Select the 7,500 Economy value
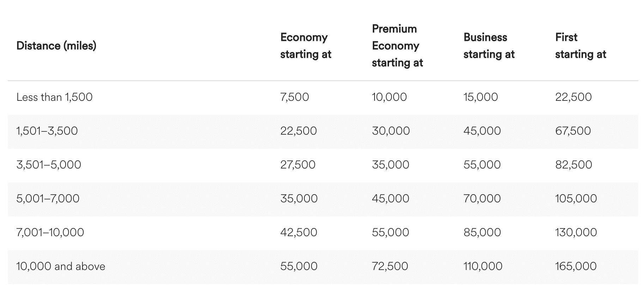 click(294, 97)
